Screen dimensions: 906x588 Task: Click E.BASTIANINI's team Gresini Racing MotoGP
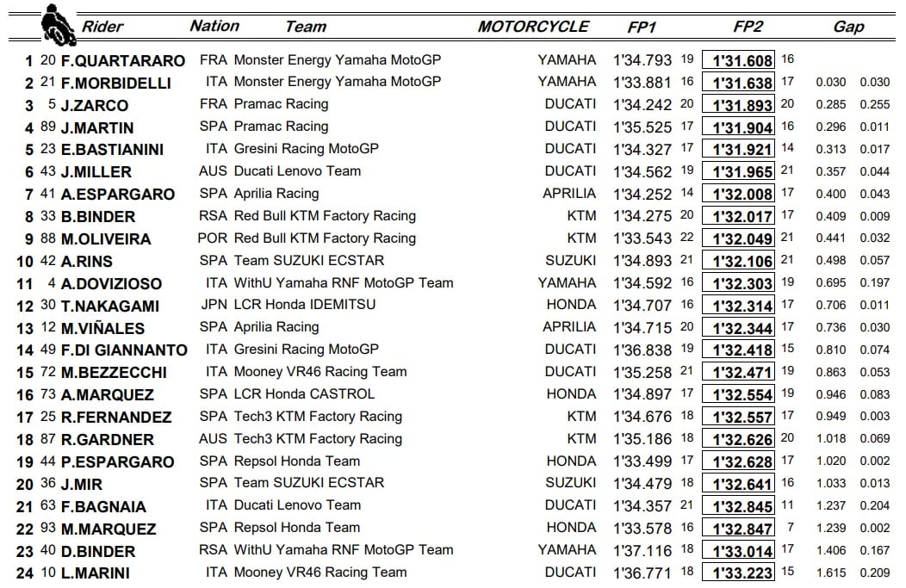coord(306,149)
